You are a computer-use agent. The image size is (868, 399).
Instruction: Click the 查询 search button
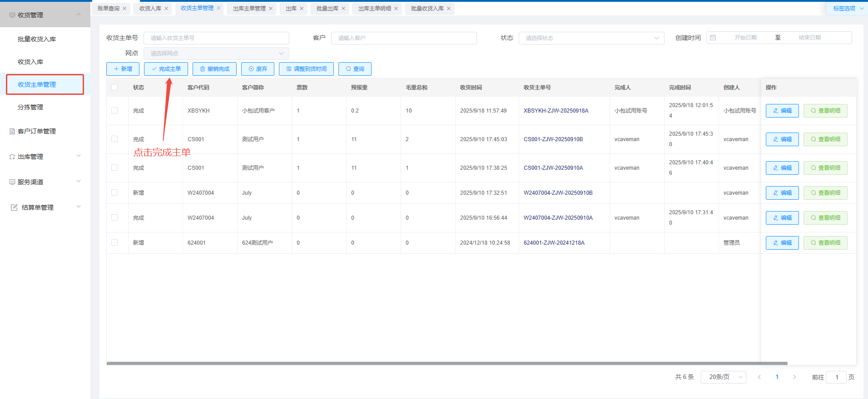coord(355,69)
